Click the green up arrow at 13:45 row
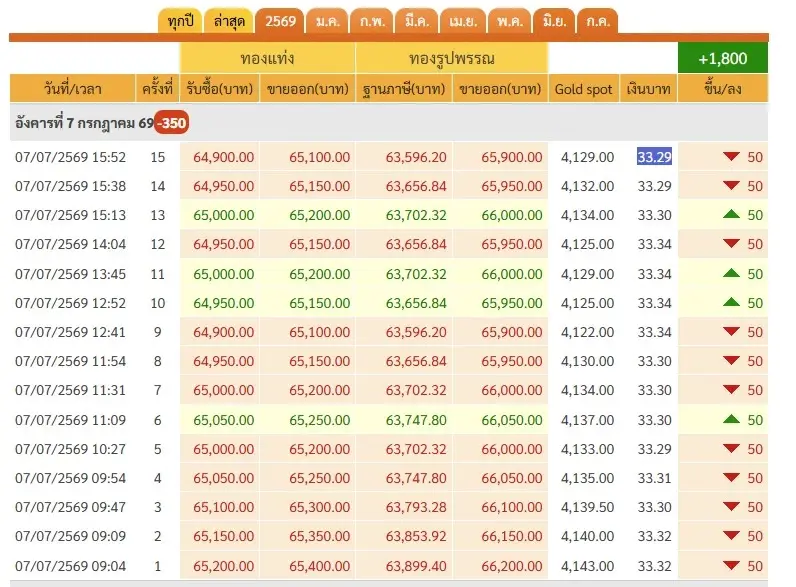 pyautogui.click(x=731, y=273)
